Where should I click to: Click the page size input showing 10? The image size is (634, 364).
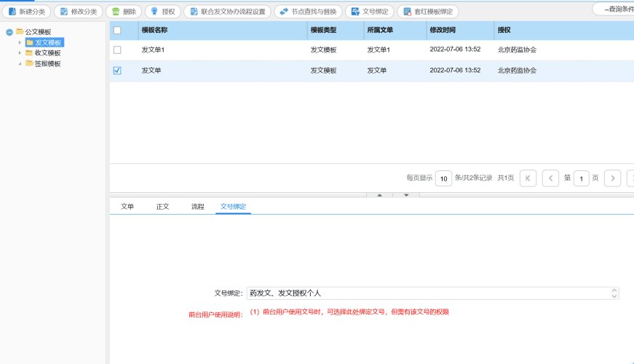(443, 178)
